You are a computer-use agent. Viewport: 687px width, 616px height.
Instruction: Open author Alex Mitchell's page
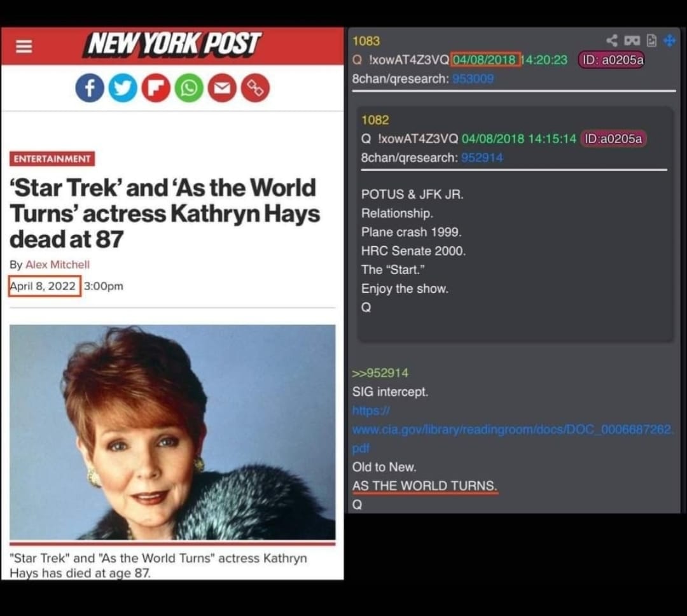point(57,264)
